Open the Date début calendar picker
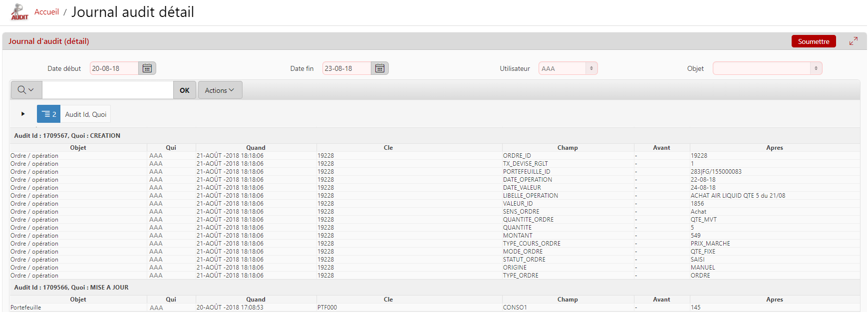The height and width of the screenshot is (313, 868). (x=147, y=68)
